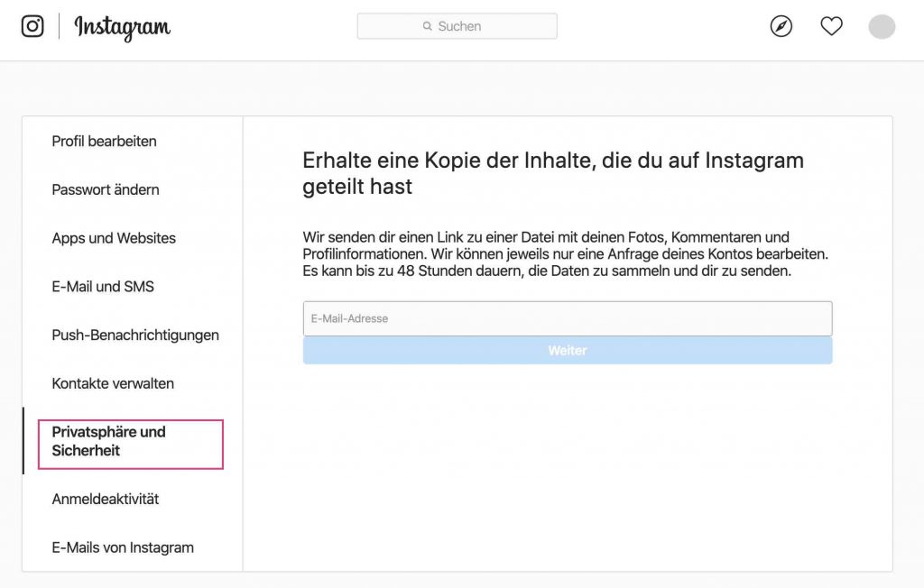Select 'E-Mails von Instagram'
924x588 pixels.
click(124, 547)
